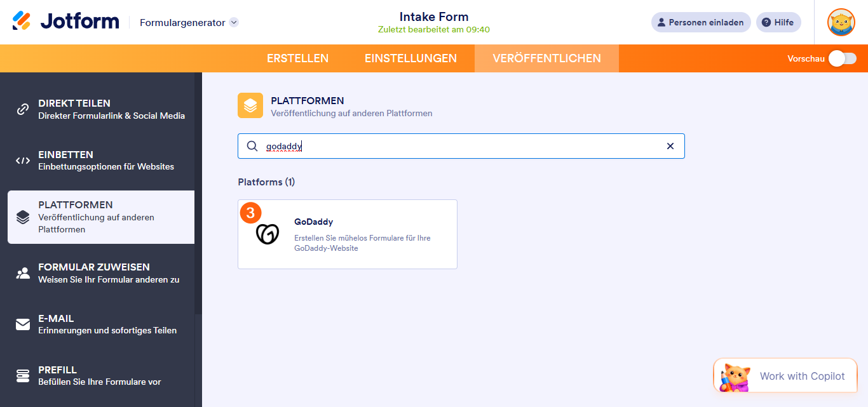Switch to the ERSTELLEN tab

(x=297, y=58)
